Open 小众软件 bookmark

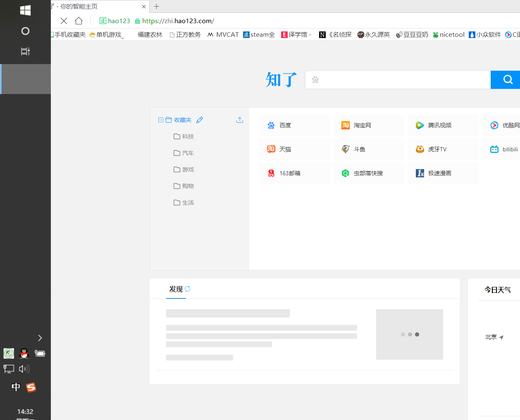(485, 35)
